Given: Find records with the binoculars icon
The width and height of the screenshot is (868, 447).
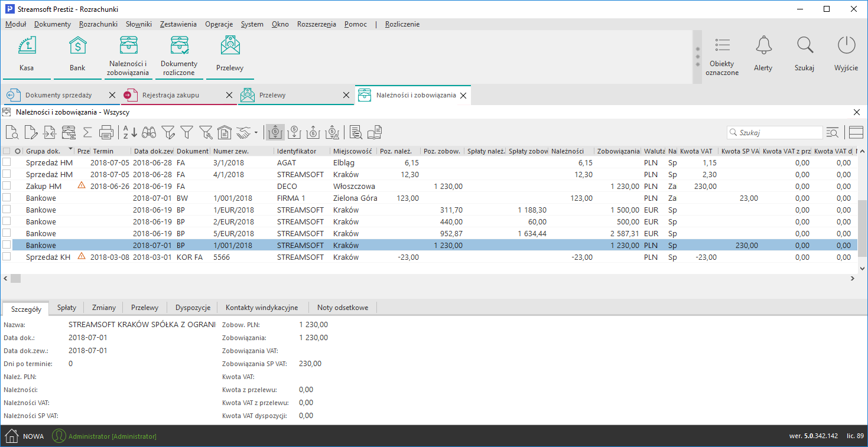Looking at the screenshot, I should click(149, 132).
